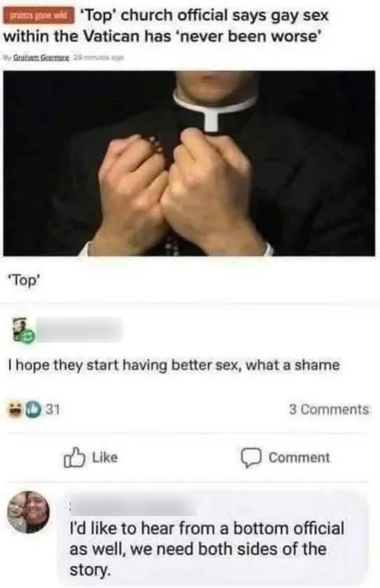The image size is (380, 588).
Task: Open the priest article image
Action: (189, 163)
